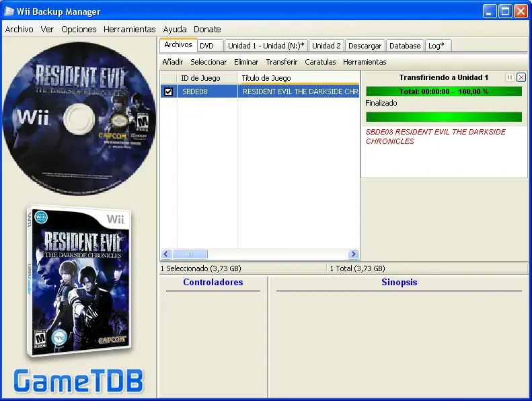Click the Sinopsis heading

point(399,282)
